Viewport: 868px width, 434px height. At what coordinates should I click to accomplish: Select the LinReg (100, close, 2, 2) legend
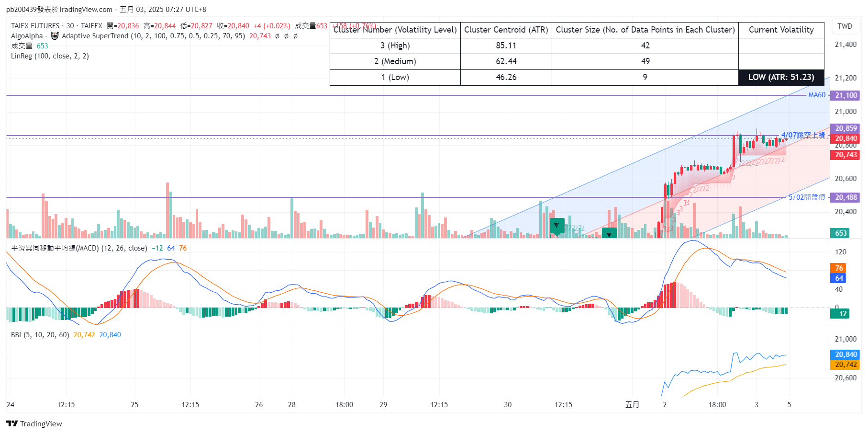50,56
